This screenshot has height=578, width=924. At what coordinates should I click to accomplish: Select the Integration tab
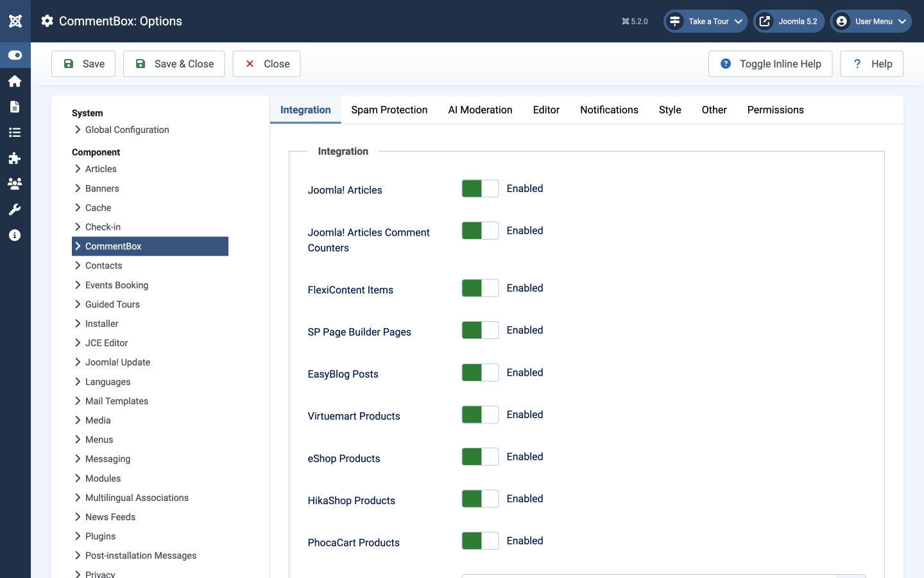click(305, 110)
